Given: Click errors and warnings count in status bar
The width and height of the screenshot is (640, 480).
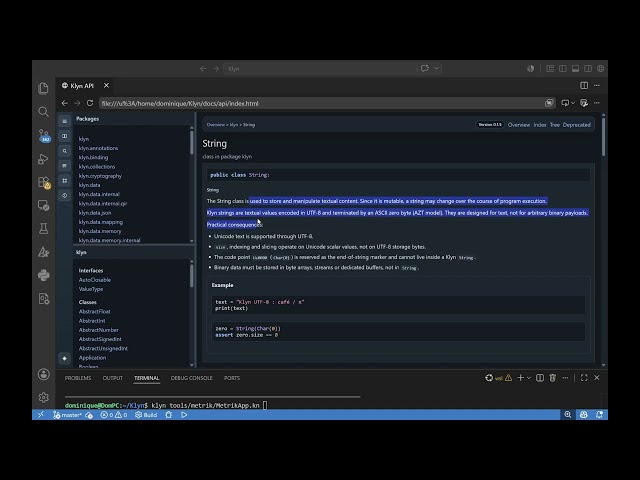Looking at the screenshot, I should tap(114, 415).
